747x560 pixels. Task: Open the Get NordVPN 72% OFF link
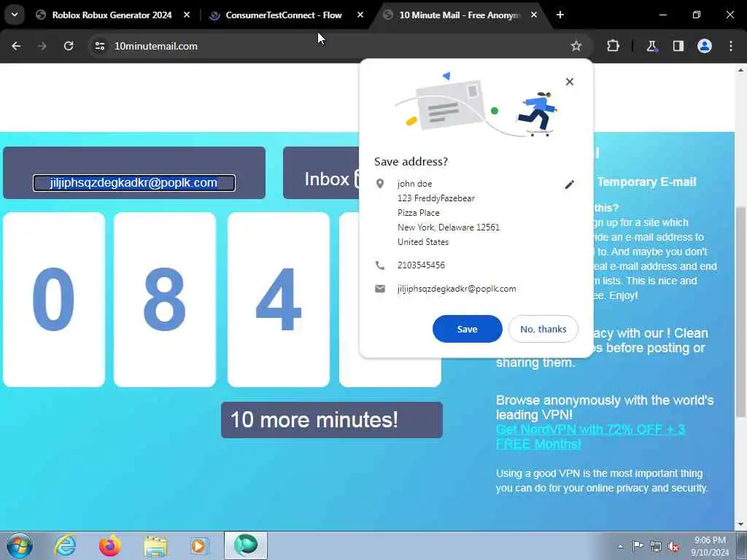pos(590,437)
